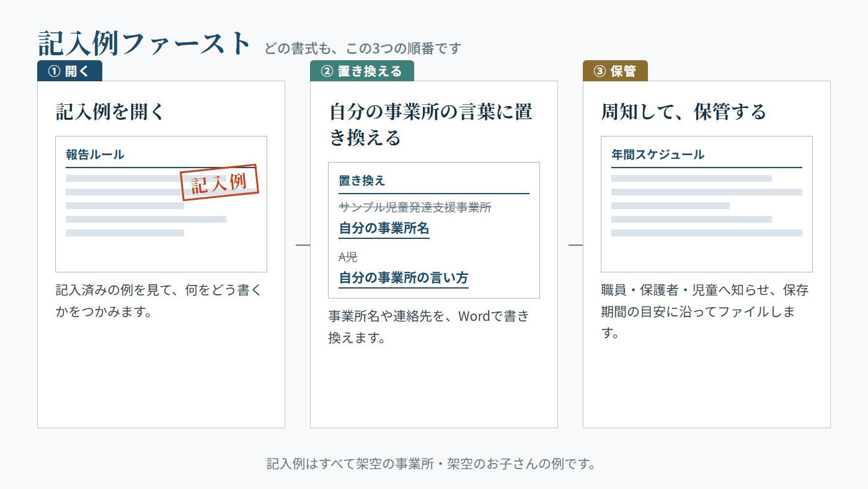This screenshot has height=489, width=868.
Task: Click the description starting 事業所名や連絡先を
Action: (429, 327)
